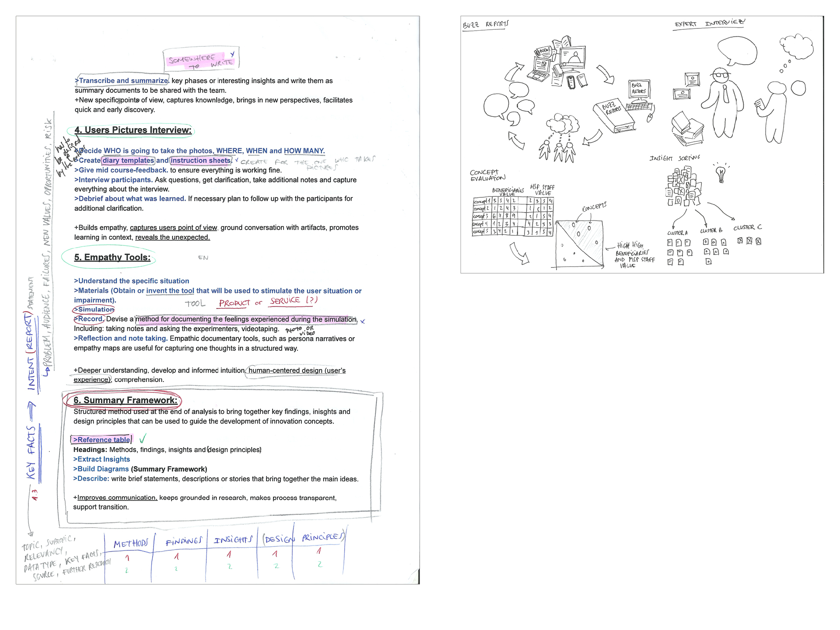The height and width of the screenshot is (630, 840).
Task: Click the large speech bubble above the expert
Action: (737, 50)
